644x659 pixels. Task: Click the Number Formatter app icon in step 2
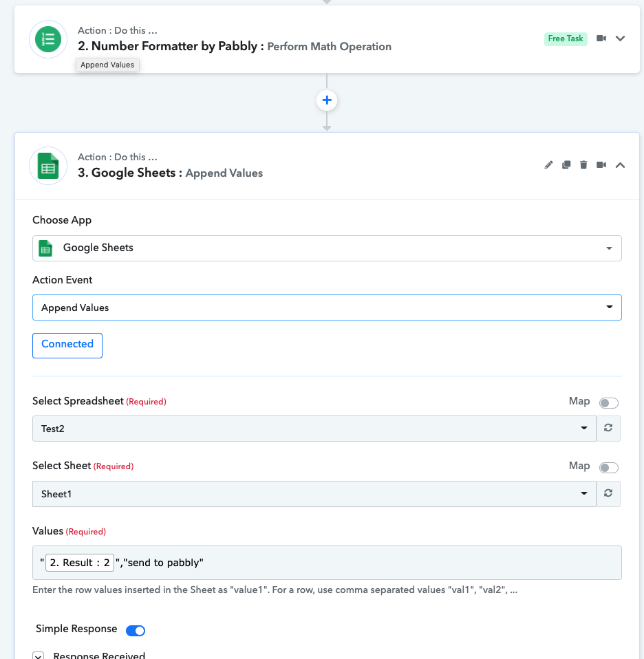(x=48, y=39)
